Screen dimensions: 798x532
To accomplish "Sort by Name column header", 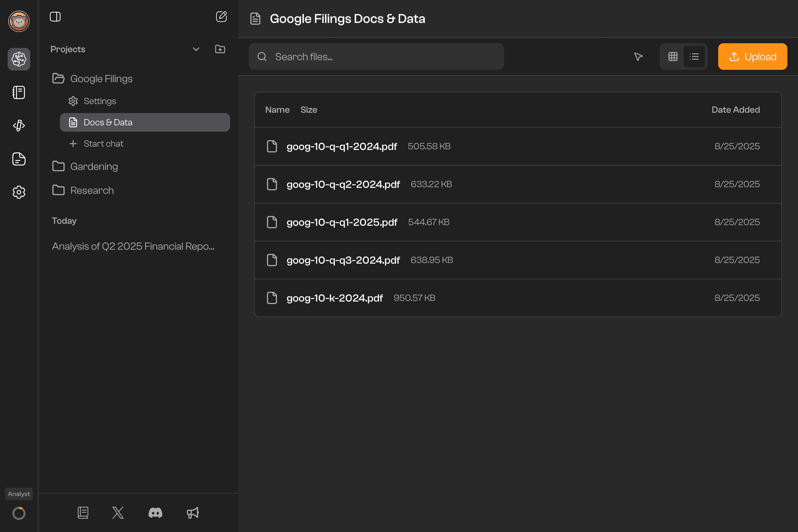I will tap(277, 110).
